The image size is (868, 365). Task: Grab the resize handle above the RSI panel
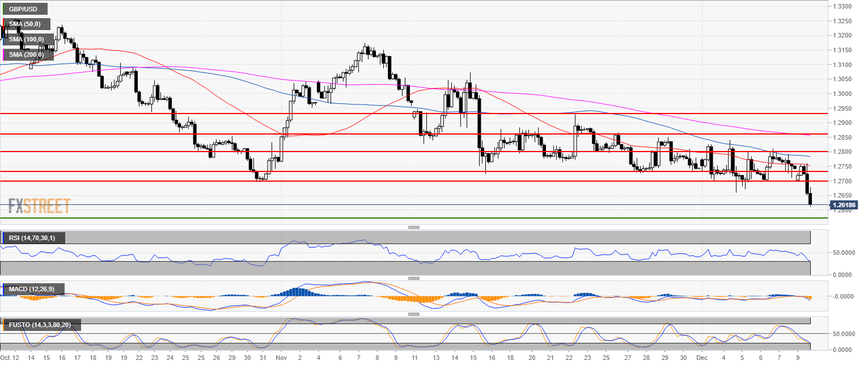point(413,227)
